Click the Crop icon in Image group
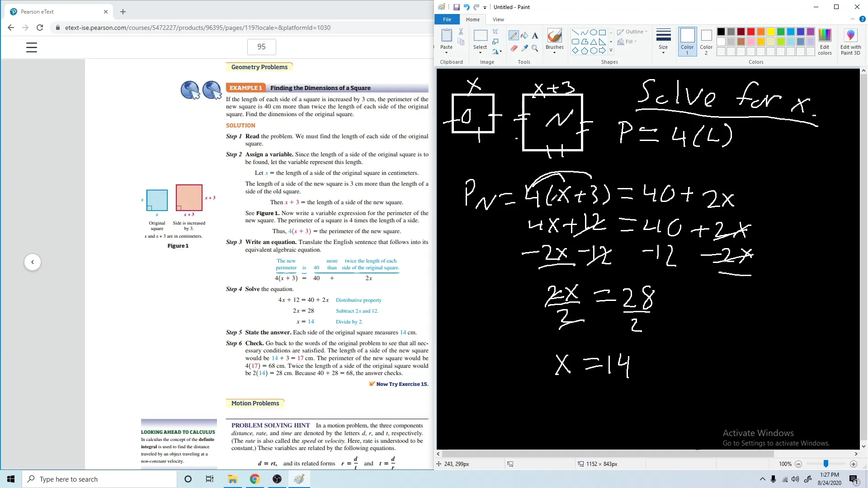This screenshot has width=868, height=488. coord(495,32)
